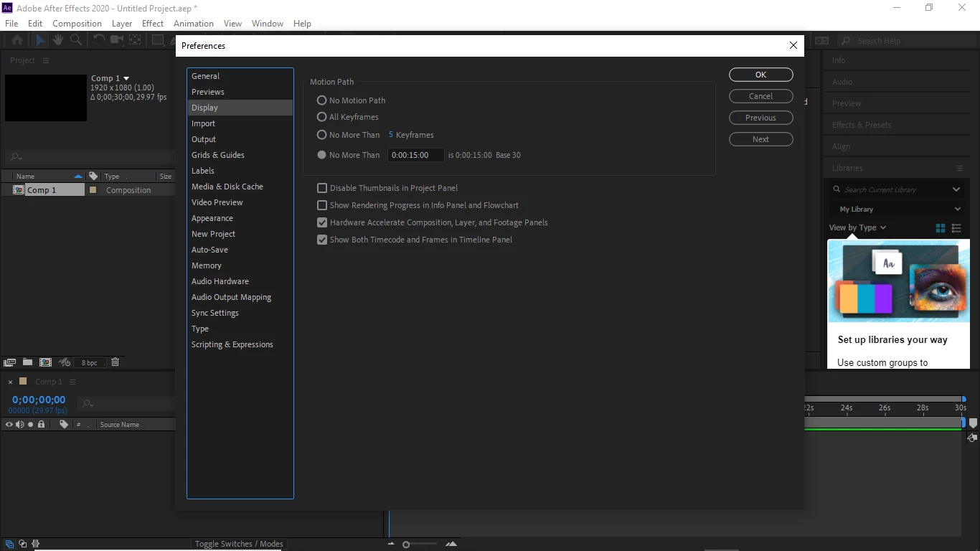This screenshot has width=980, height=551.
Task: Select the Unified Camera tool
Action: tap(116, 40)
